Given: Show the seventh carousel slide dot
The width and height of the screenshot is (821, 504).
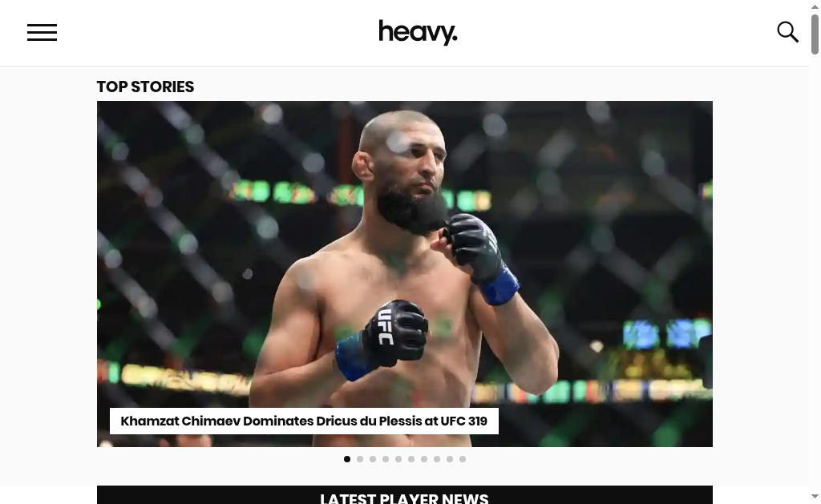Looking at the screenshot, I should [x=424, y=459].
